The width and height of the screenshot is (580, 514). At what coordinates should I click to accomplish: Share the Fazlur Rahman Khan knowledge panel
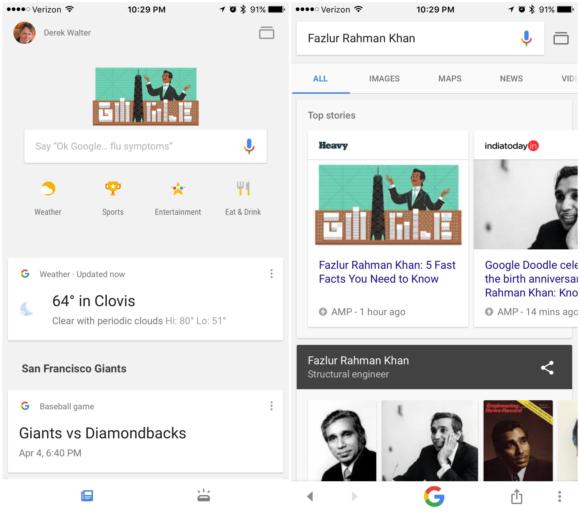[x=547, y=368]
